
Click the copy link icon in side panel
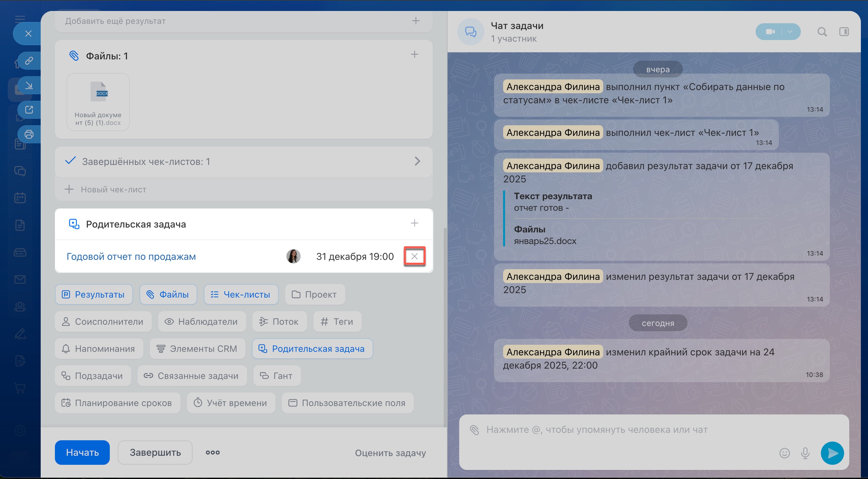coord(29,61)
